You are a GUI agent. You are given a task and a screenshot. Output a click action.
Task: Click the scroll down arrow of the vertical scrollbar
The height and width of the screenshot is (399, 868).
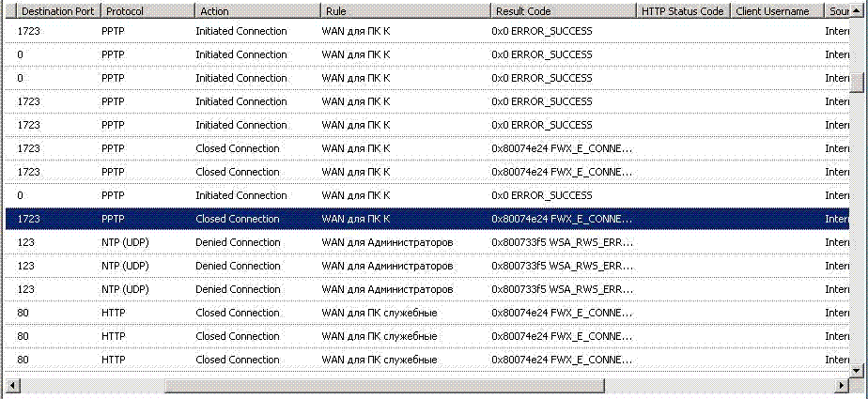[857, 372]
